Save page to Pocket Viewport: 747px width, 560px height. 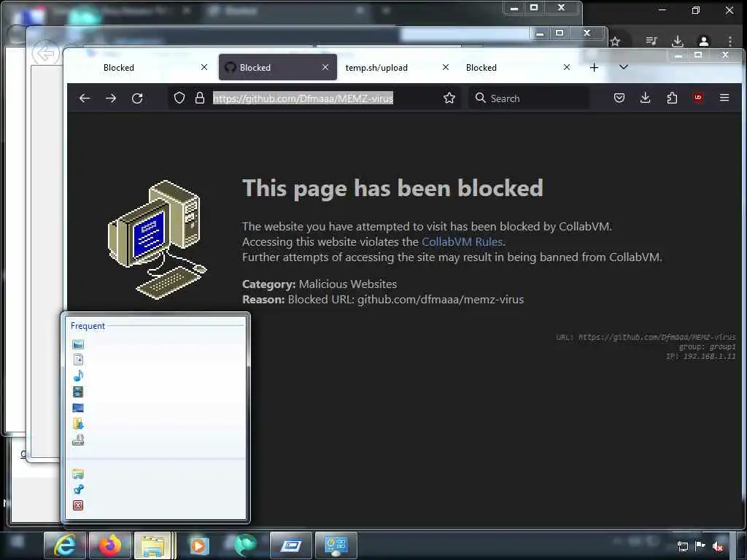(619, 98)
